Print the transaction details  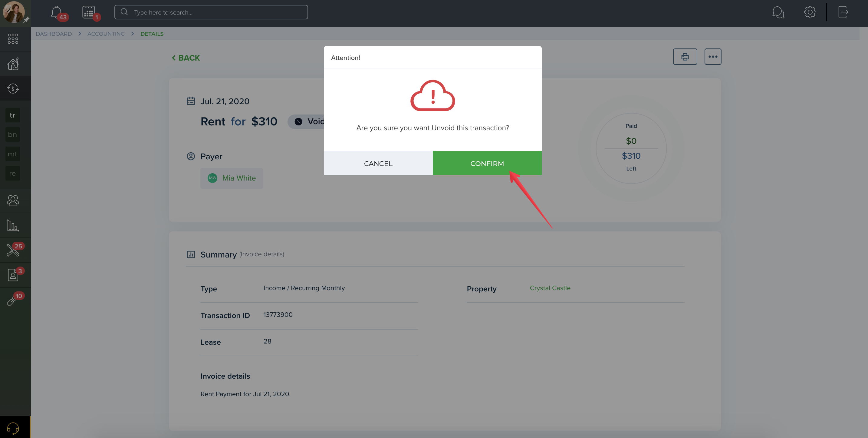685,57
